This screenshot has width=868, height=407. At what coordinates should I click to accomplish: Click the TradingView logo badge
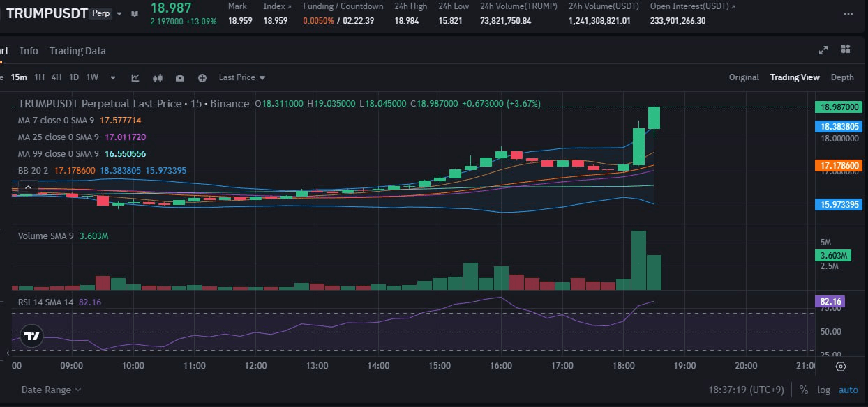point(31,337)
